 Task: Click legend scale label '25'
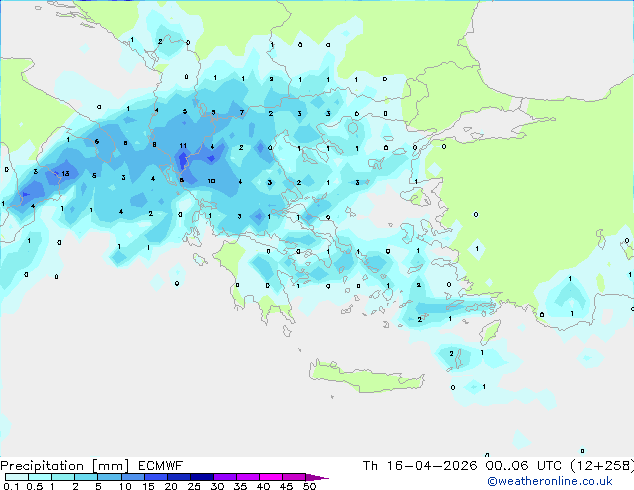tap(194, 486)
